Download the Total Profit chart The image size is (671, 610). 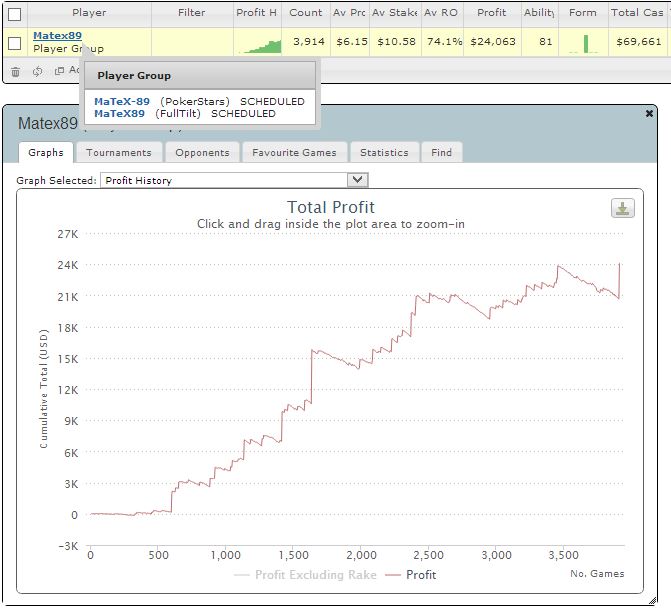point(623,208)
